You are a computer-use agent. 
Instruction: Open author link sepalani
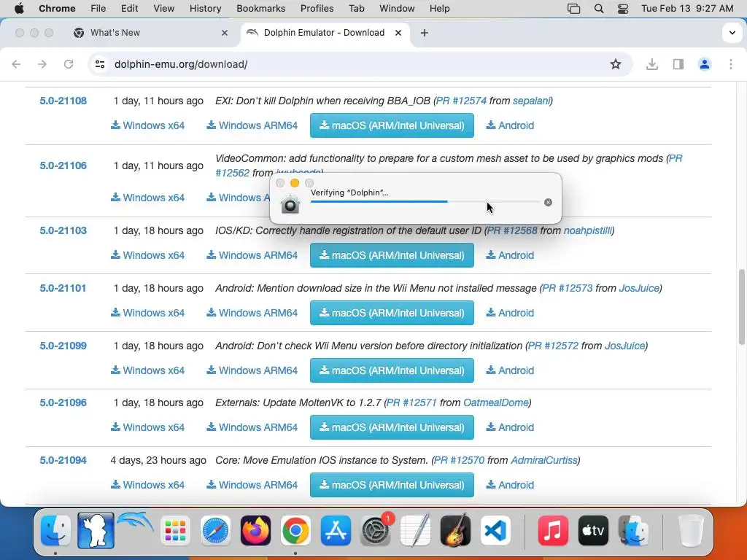(x=531, y=101)
